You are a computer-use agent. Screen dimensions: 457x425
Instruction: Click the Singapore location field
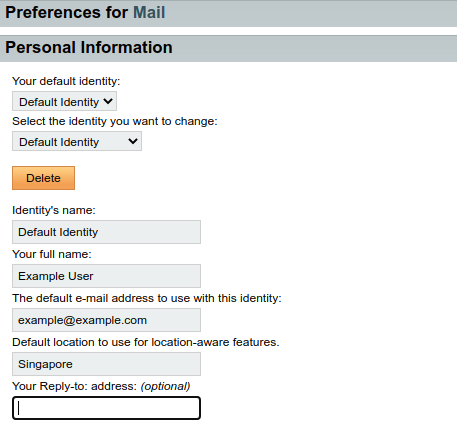(106, 364)
